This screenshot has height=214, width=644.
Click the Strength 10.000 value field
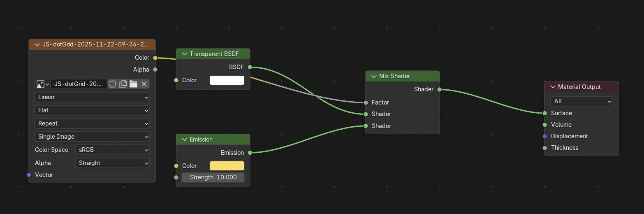pos(213,177)
